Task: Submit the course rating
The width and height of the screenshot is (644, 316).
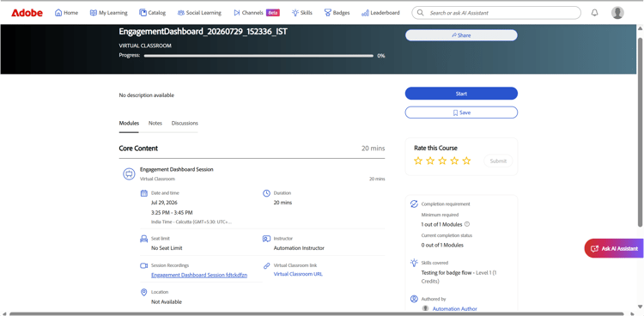Action: pyautogui.click(x=498, y=161)
